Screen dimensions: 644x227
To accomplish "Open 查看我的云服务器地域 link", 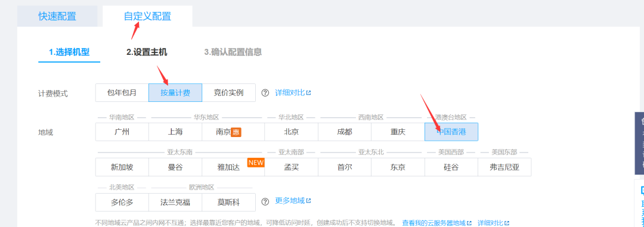I will [x=437, y=223].
